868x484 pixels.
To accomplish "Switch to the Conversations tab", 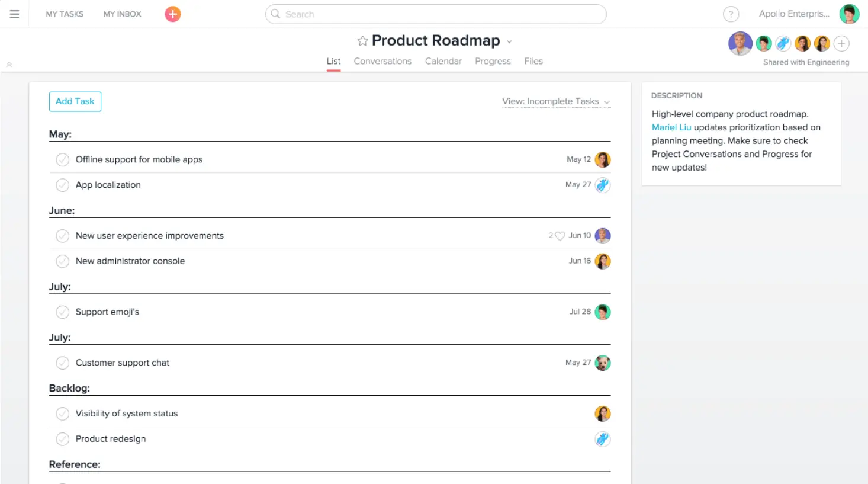I will coord(382,61).
